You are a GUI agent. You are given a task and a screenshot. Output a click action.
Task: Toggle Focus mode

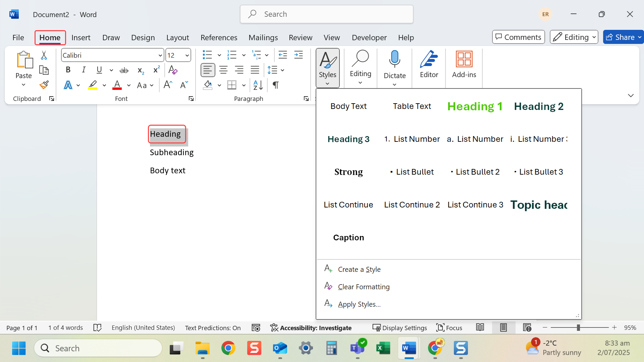[x=449, y=328]
